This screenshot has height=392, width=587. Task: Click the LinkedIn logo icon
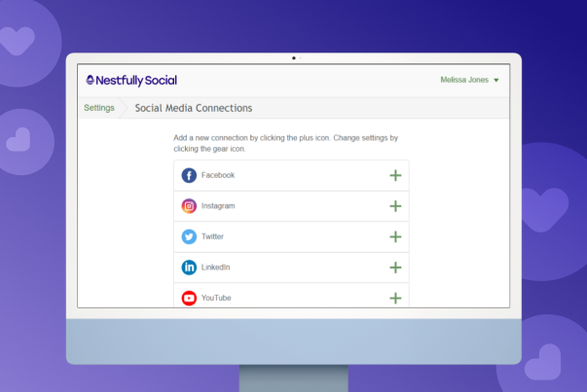(x=189, y=267)
